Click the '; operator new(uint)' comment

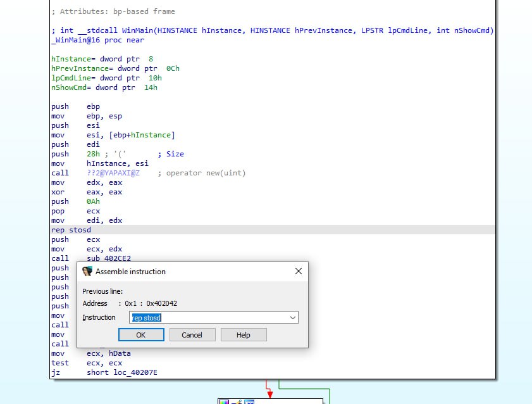point(202,173)
